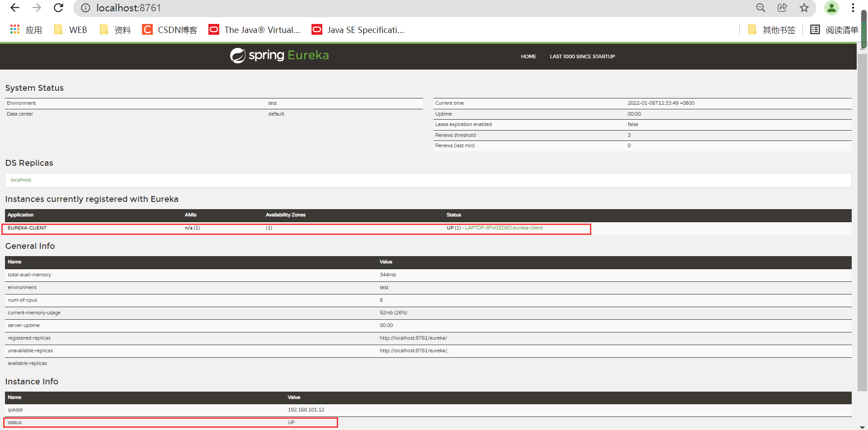Open the apps grid shortcut (应用)
This screenshot has height=430, width=868.
click(26, 30)
